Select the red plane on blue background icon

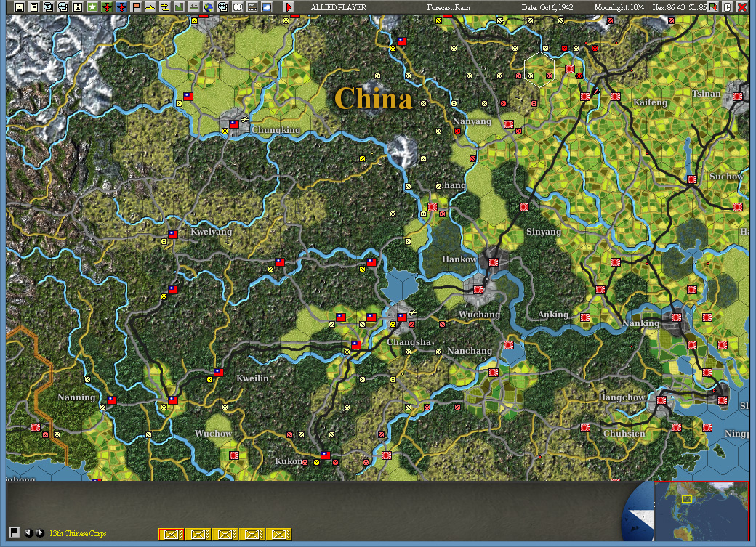[121, 7]
